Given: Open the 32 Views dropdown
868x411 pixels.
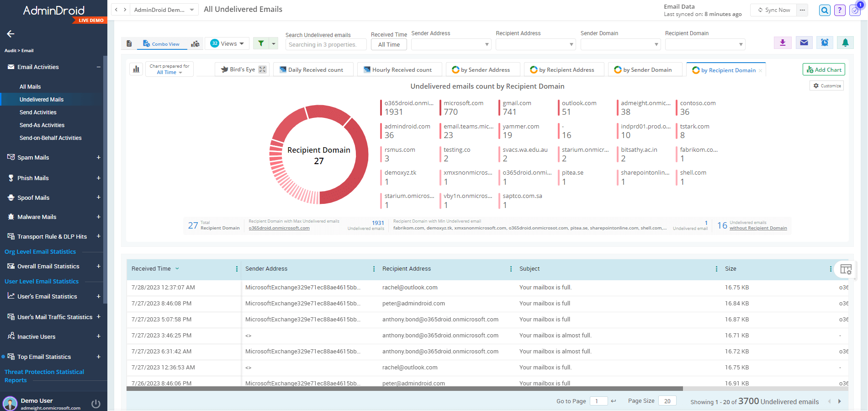Looking at the screenshot, I should coord(227,43).
